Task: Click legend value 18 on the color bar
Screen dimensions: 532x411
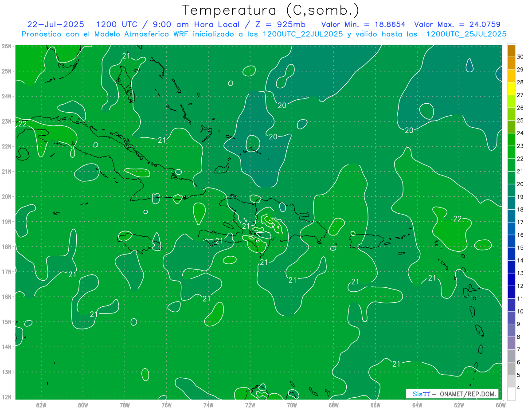Action: point(520,209)
